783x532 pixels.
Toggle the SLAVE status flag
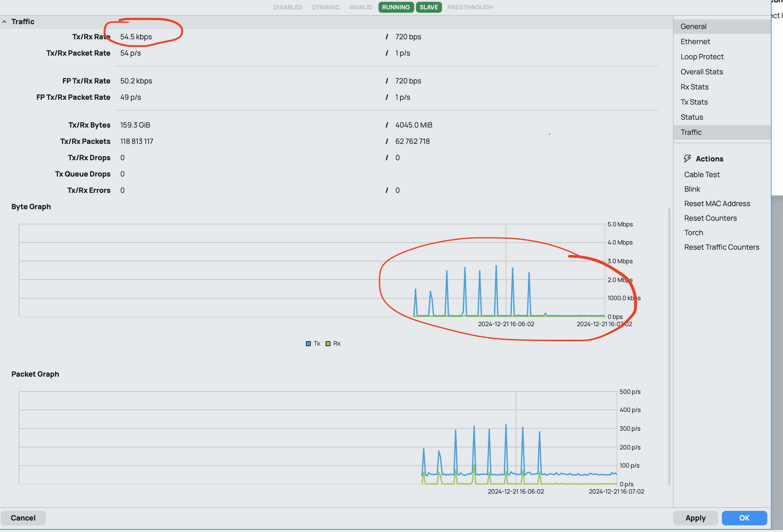tap(429, 7)
